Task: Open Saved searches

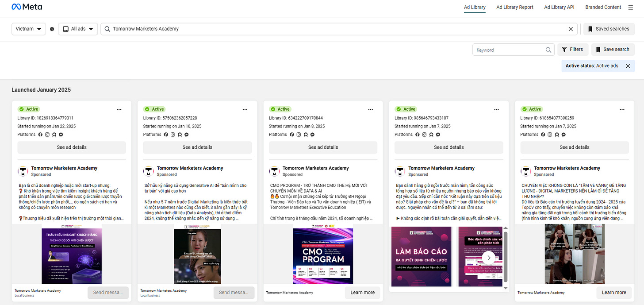Action: click(609, 29)
